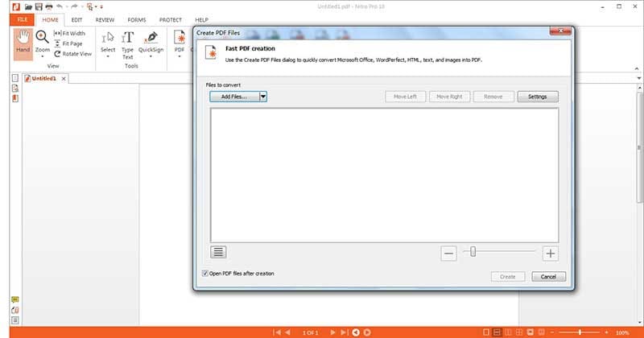Switch to facing continuous layout in status bar
Viewport: 644px width, 338px height.
(519, 332)
